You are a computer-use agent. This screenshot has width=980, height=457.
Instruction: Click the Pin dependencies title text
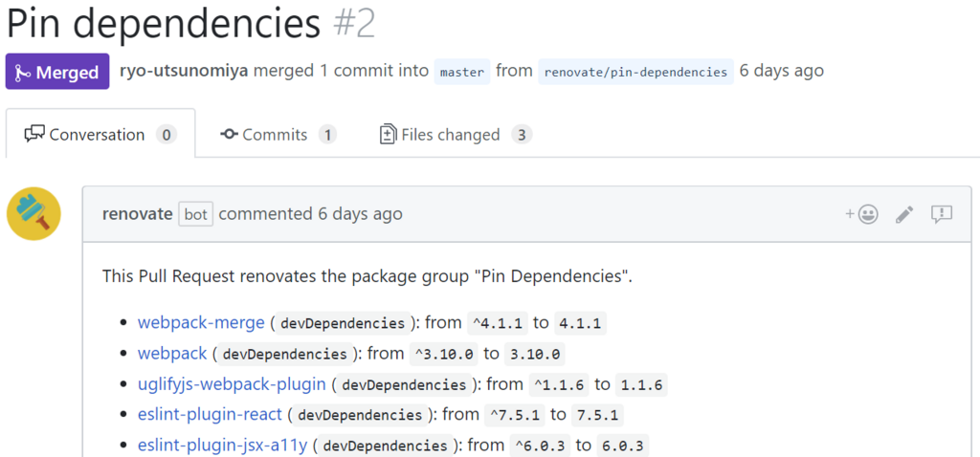click(x=164, y=24)
